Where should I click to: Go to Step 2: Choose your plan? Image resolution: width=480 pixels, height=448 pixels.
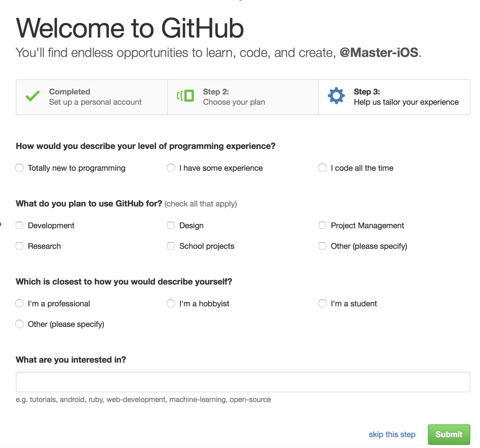pyautogui.click(x=243, y=97)
